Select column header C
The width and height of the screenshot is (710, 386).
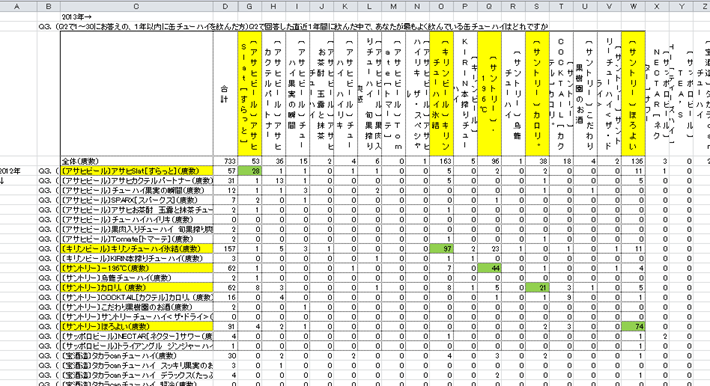point(136,6)
